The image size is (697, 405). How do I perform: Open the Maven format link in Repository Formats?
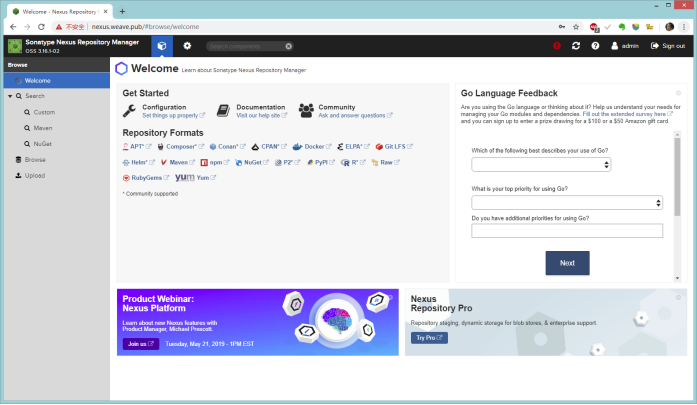pos(177,162)
